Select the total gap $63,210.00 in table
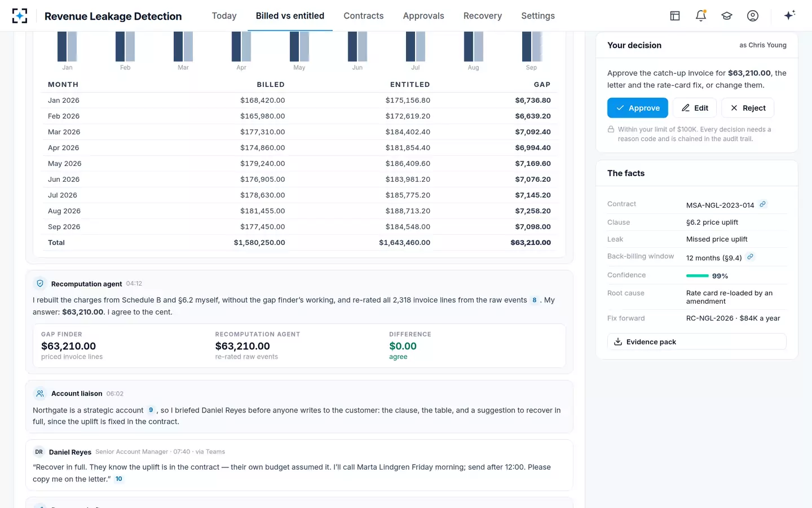This screenshot has width=812, height=508. (x=531, y=242)
